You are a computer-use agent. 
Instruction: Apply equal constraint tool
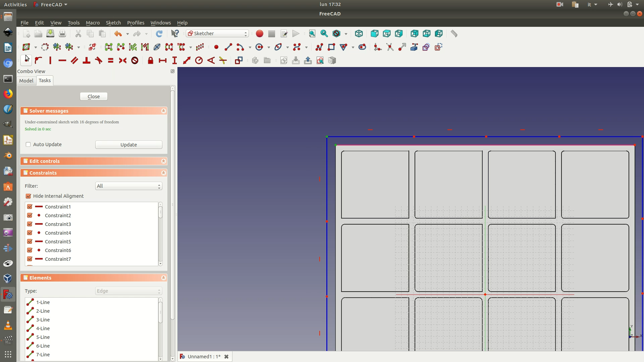[x=111, y=60]
